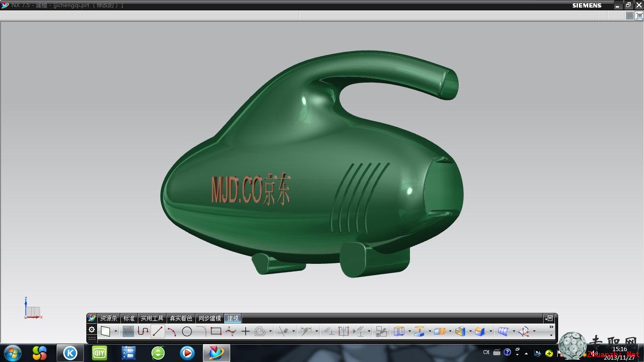The width and height of the screenshot is (644, 362).
Task: Select the Sketch plane tool
Action: point(105,331)
